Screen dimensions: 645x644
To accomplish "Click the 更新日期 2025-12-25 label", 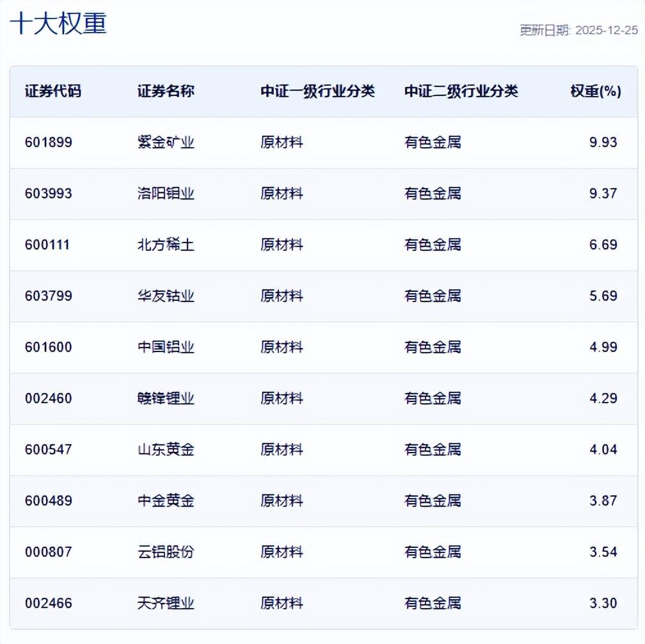I will tap(578, 30).
